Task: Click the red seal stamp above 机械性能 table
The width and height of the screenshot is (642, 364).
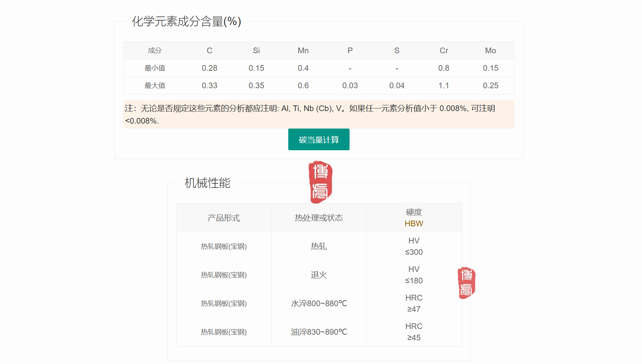Action: 320,182
